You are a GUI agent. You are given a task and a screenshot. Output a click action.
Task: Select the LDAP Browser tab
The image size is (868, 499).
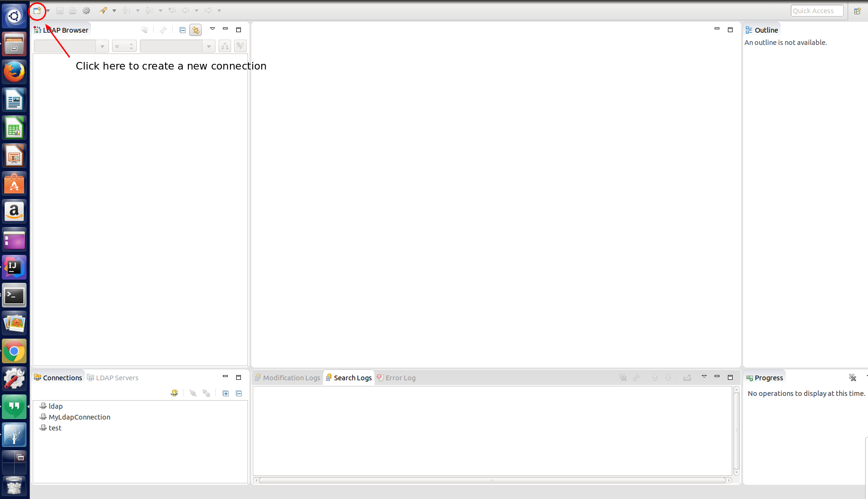point(61,30)
